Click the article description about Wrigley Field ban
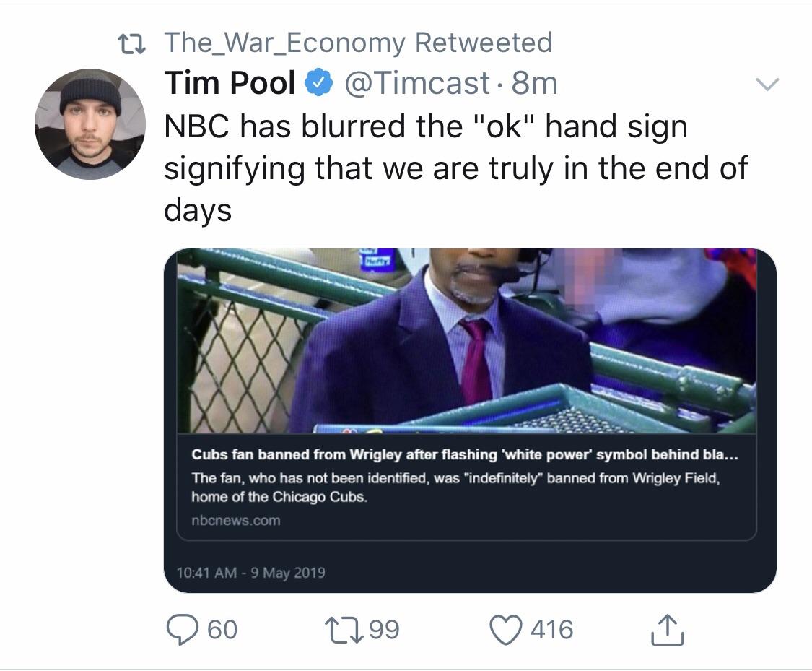The width and height of the screenshot is (812, 671). (455, 487)
